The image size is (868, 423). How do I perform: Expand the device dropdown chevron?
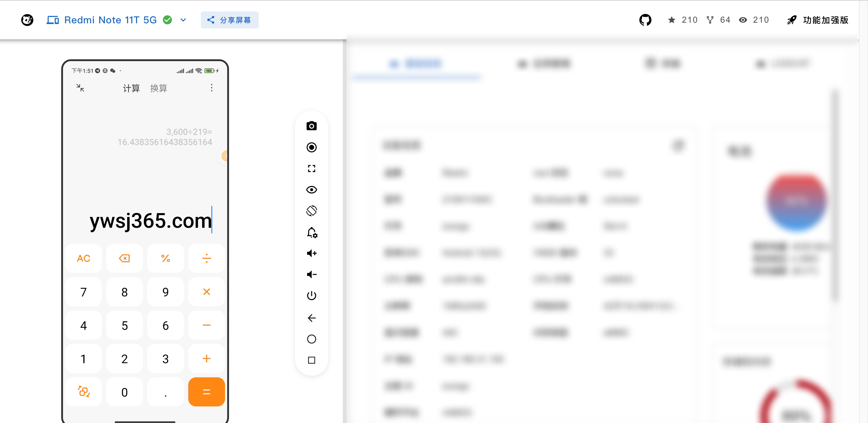(183, 20)
